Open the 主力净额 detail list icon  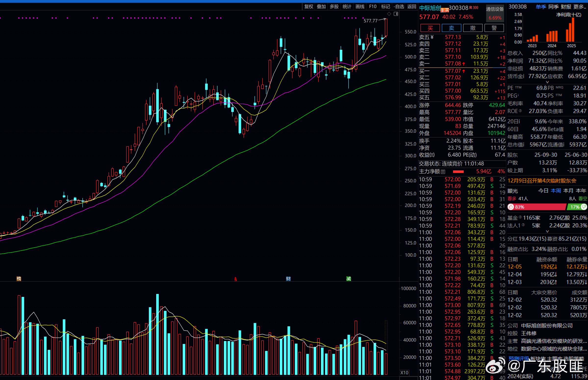click(443, 172)
